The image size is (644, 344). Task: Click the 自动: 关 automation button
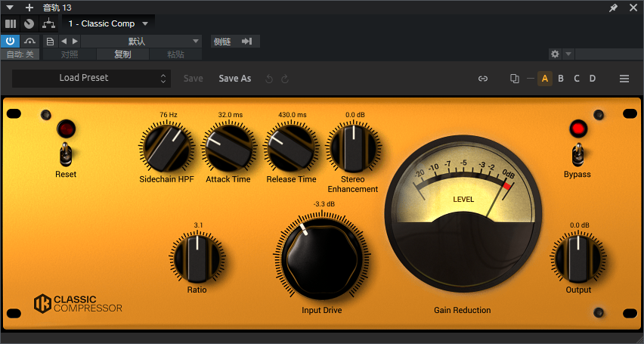[x=20, y=54]
